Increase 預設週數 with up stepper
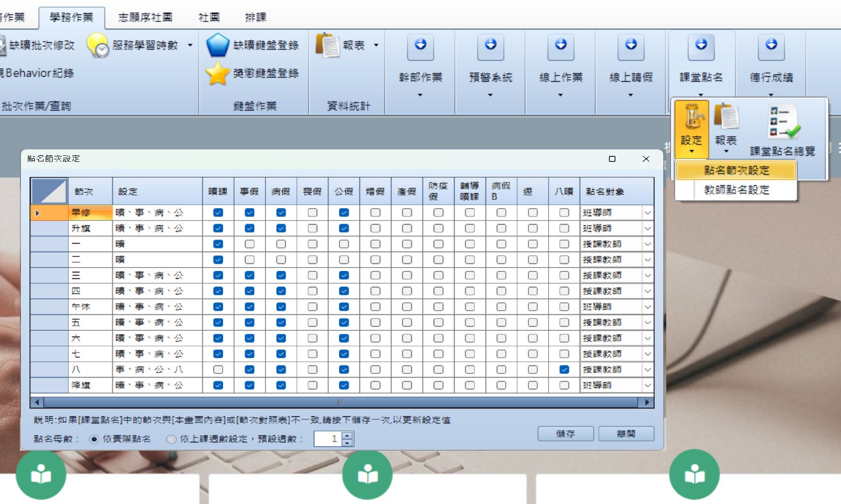841x504 pixels. pos(348,436)
